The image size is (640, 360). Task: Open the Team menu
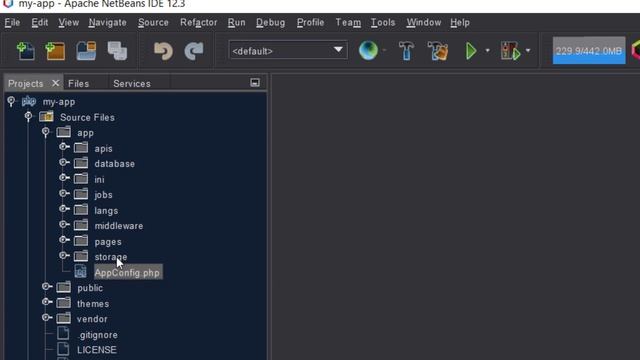point(348,22)
